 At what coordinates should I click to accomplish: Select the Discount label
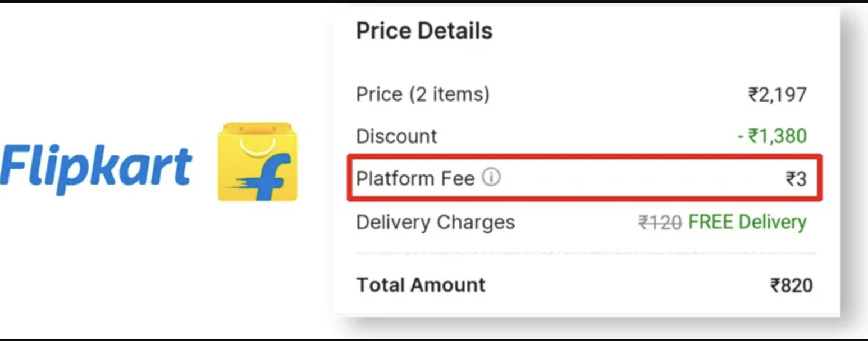(x=396, y=136)
